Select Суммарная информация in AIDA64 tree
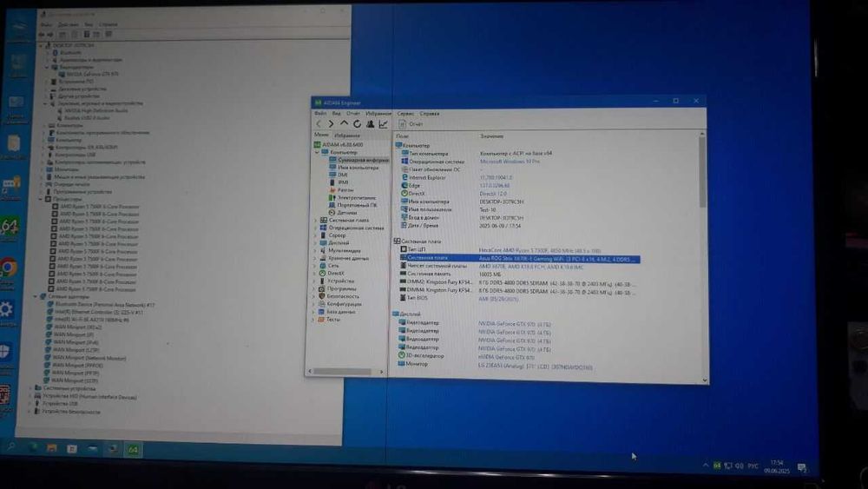868x489 pixels. click(x=359, y=160)
